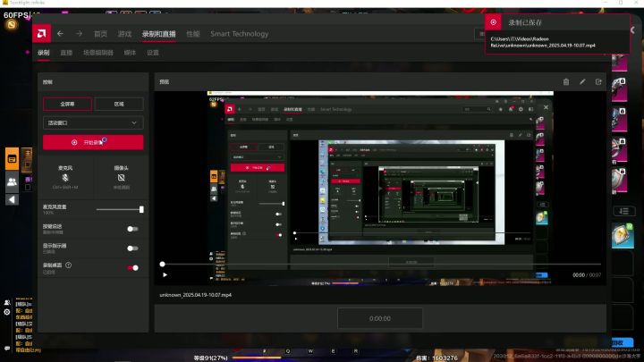
Task: Delete recording with the trash icon
Action: (x=566, y=82)
